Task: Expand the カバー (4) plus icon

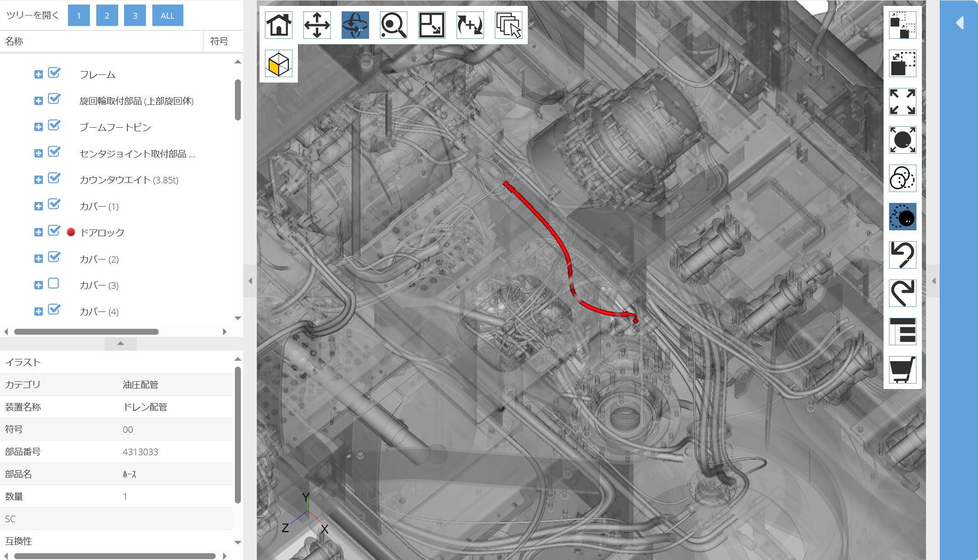Action: [x=38, y=311]
